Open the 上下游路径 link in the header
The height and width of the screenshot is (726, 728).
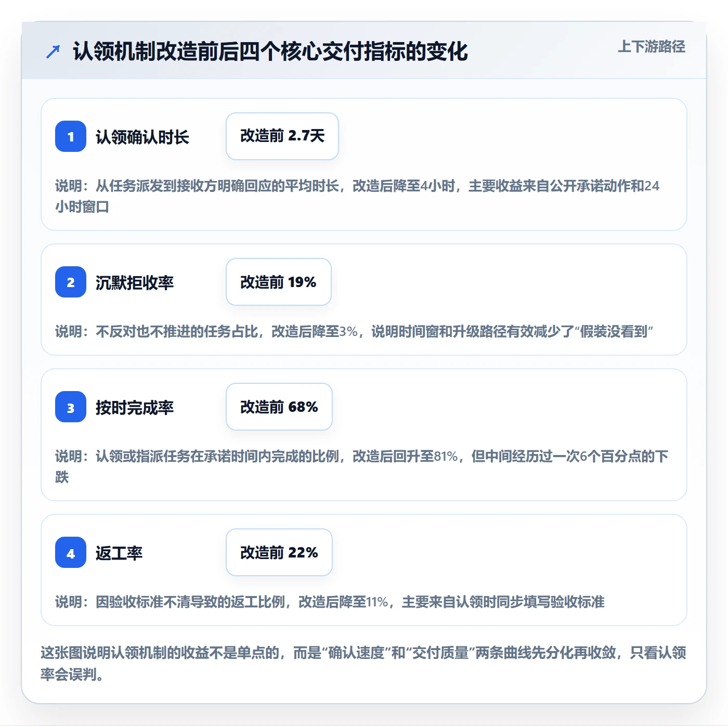coord(652,47)
